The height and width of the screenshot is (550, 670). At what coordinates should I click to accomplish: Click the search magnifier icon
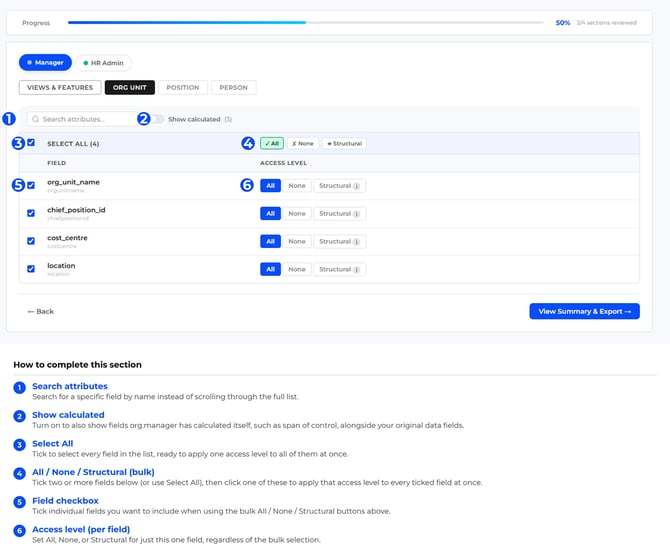point(35,119)
